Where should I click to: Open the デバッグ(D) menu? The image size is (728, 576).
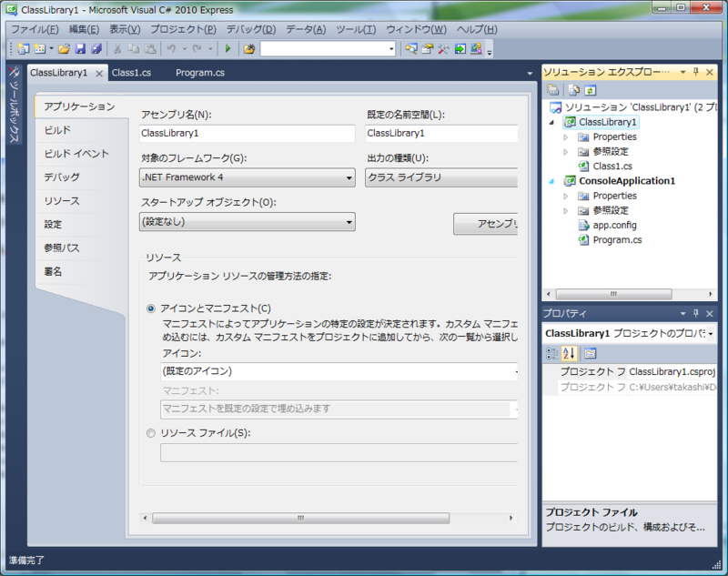point(251,30)
